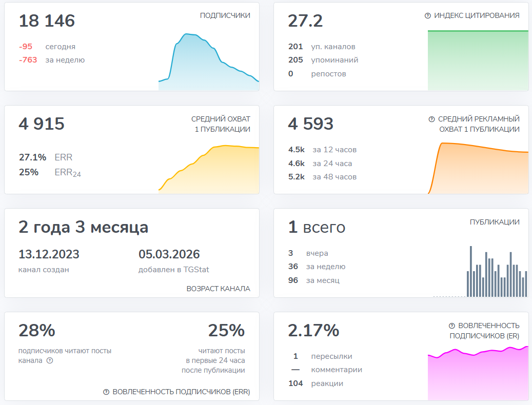Open the ПУБЛИКАЦИИ card title

[x=495, y=222]
